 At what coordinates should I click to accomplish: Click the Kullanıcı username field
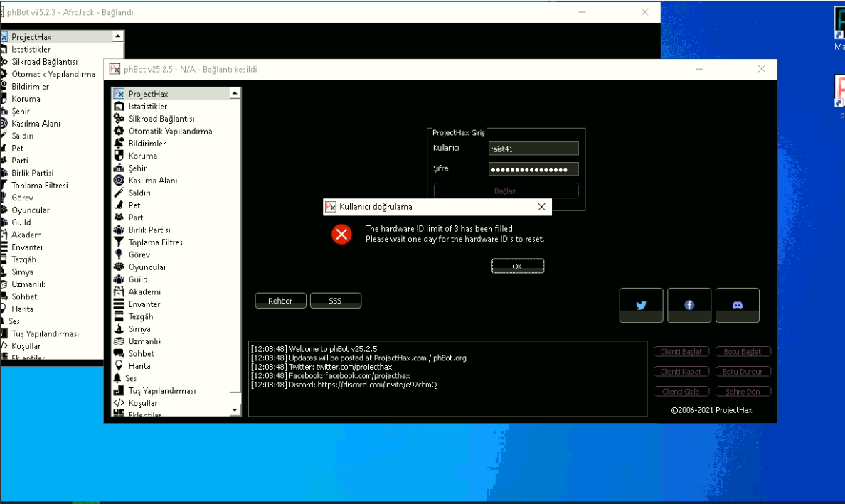pyautogui.click(x=533, y=149)
